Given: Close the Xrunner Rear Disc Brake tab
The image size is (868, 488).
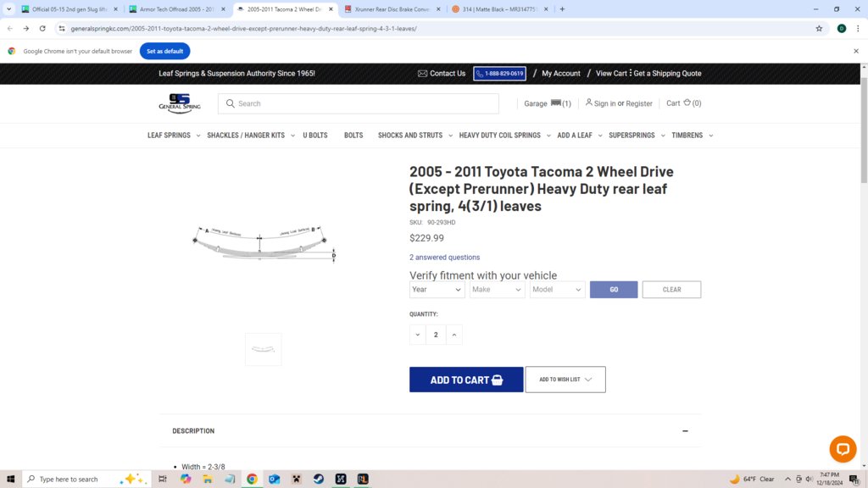Looking at the screenshot, I should pyautogui.click(x=438, y=8).
